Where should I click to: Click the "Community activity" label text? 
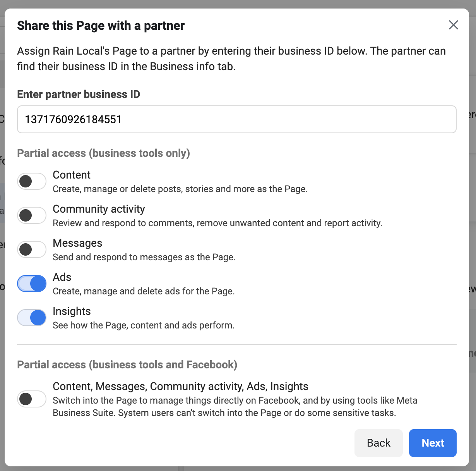[x=99, y=209]
